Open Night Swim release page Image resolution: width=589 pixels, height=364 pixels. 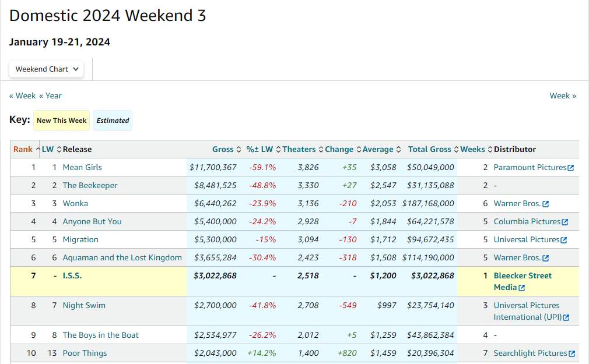click(84, 305)
